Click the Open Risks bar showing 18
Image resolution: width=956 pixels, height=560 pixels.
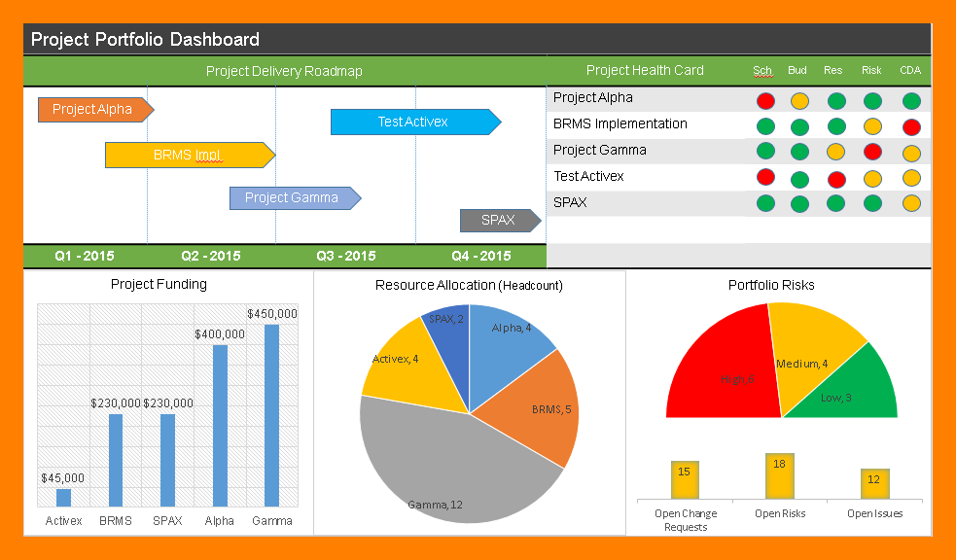point(780,476)
